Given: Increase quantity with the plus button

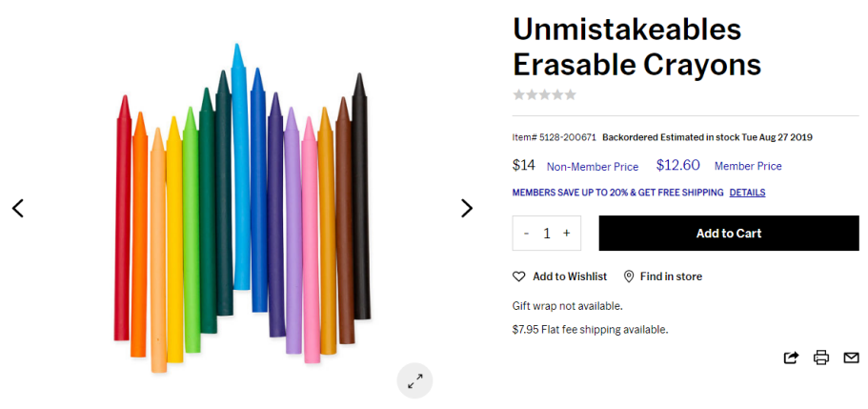Looking at the screenshot, I should [x=567, y=234].
